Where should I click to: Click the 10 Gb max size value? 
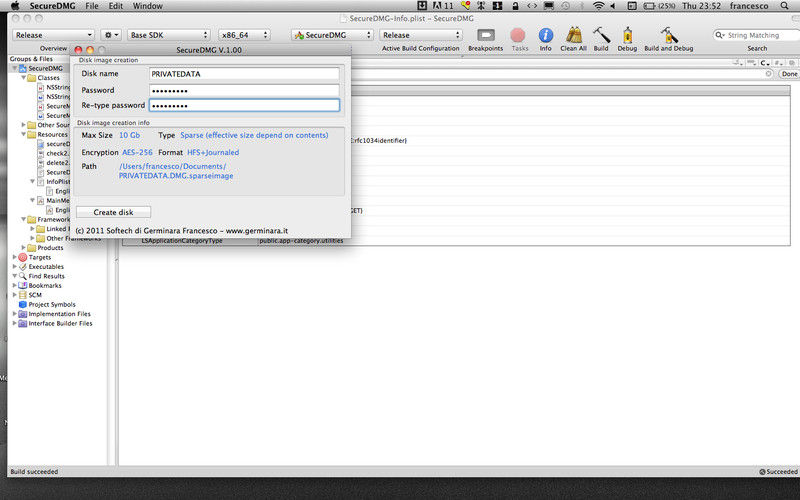tap(130, 135)
